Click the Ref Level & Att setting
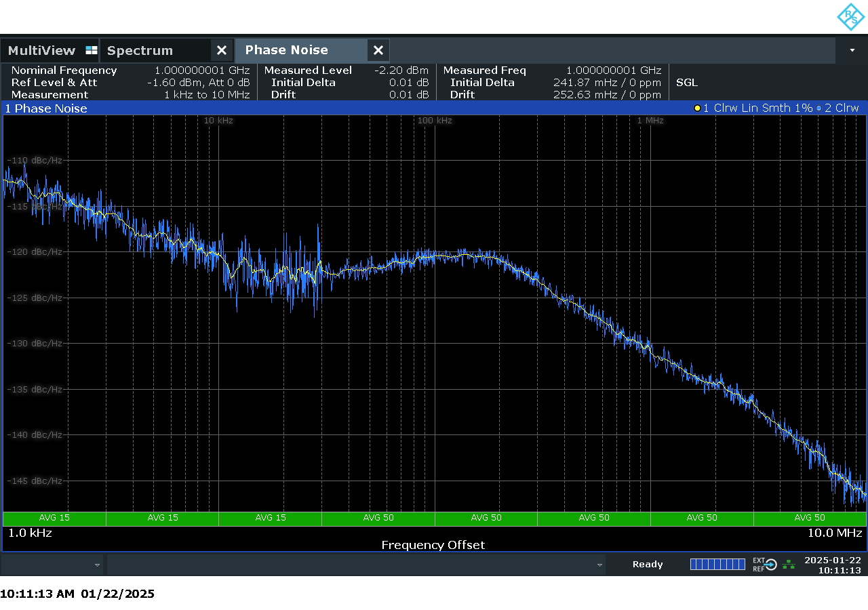Viewport: 868px width, 610px height. [x=130, y=83]
